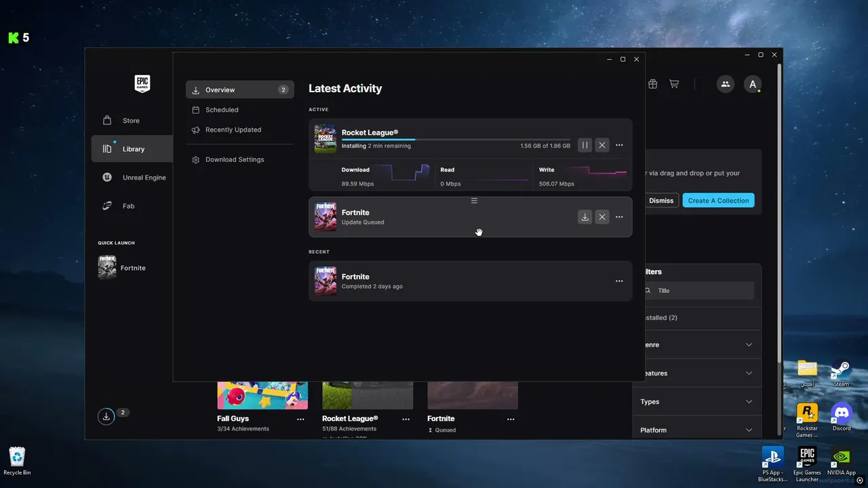Expand the Platform filter
This screenshot has height=488, width=868.
coord(697,430)
